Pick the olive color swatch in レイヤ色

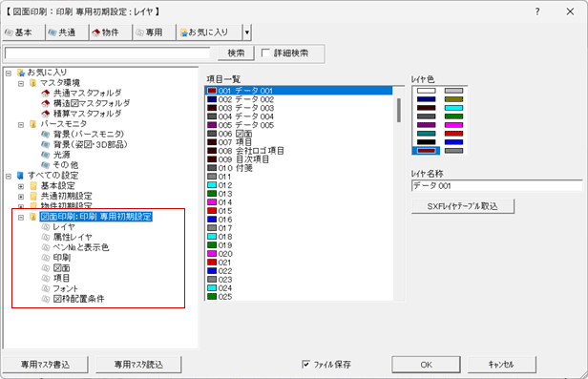pos(453,99)
